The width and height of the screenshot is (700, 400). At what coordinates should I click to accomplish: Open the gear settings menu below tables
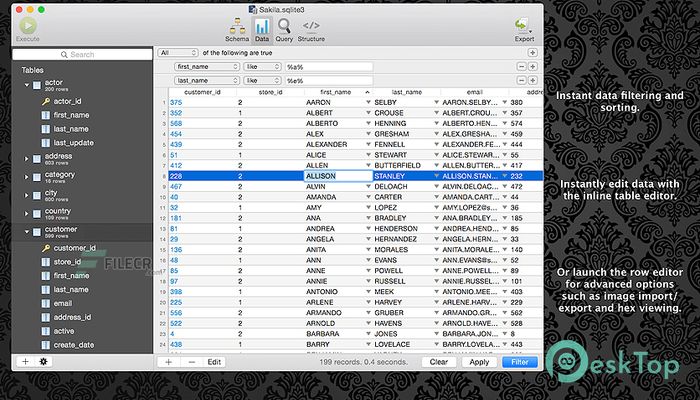(x=43, y=362)
